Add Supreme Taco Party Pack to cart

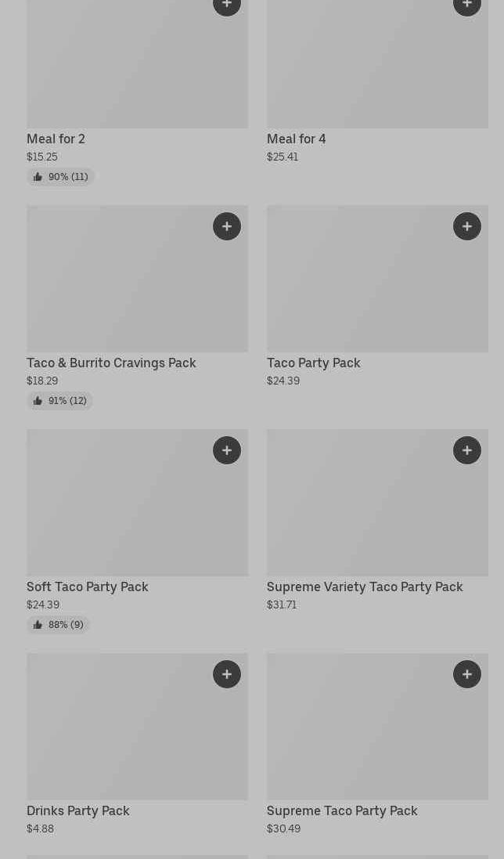point(467,674)
